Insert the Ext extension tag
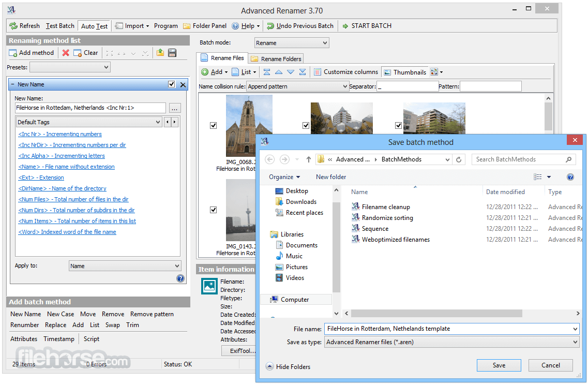The width and height of the screenshot is (588, 384). pyautogui.click(x=41, y=178)
